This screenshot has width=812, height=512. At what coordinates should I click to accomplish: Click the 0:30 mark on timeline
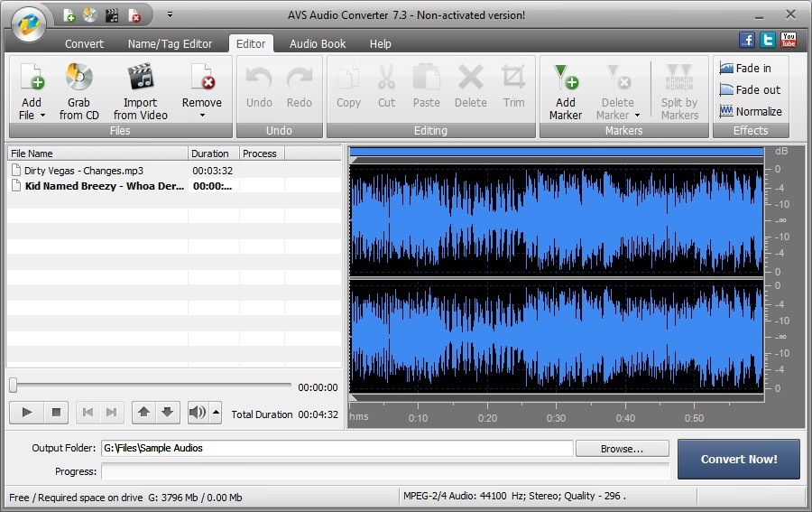(556, 418)
